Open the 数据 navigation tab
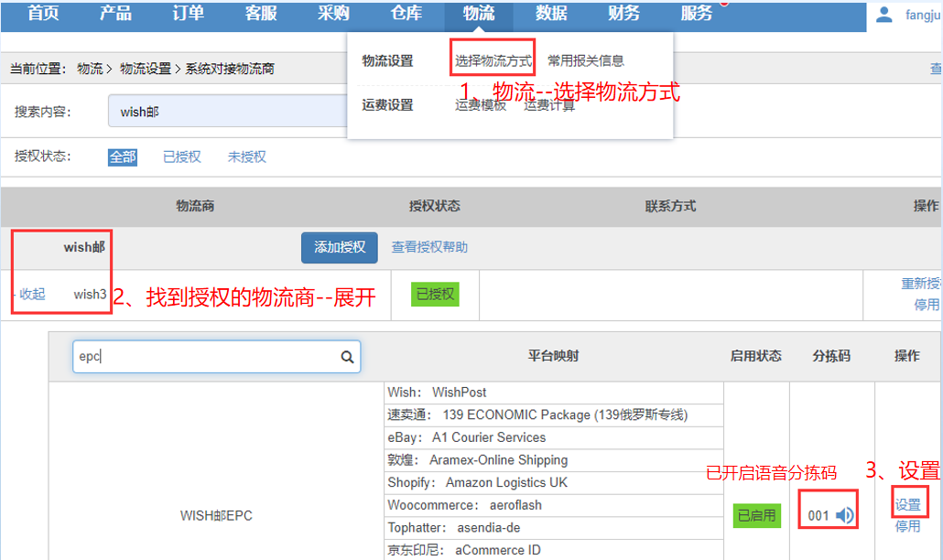Screen dimensions: 943x560 click(551, 13)
